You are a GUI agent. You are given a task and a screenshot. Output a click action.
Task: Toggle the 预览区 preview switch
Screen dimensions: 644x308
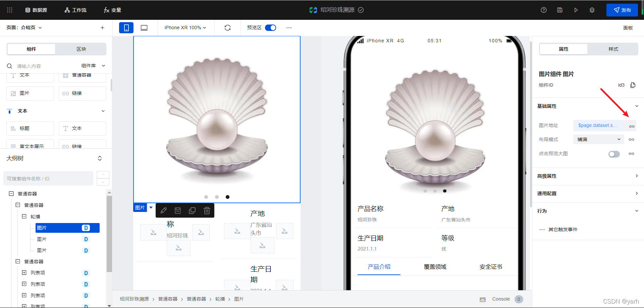(270, 28)
